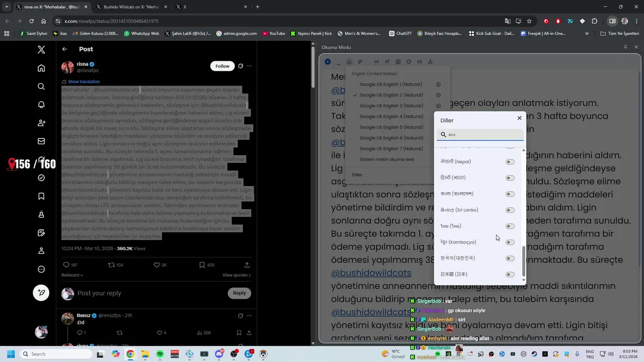
Task: Toggle links icon in reading mode toolbar
Action: (x=376, y=61)
